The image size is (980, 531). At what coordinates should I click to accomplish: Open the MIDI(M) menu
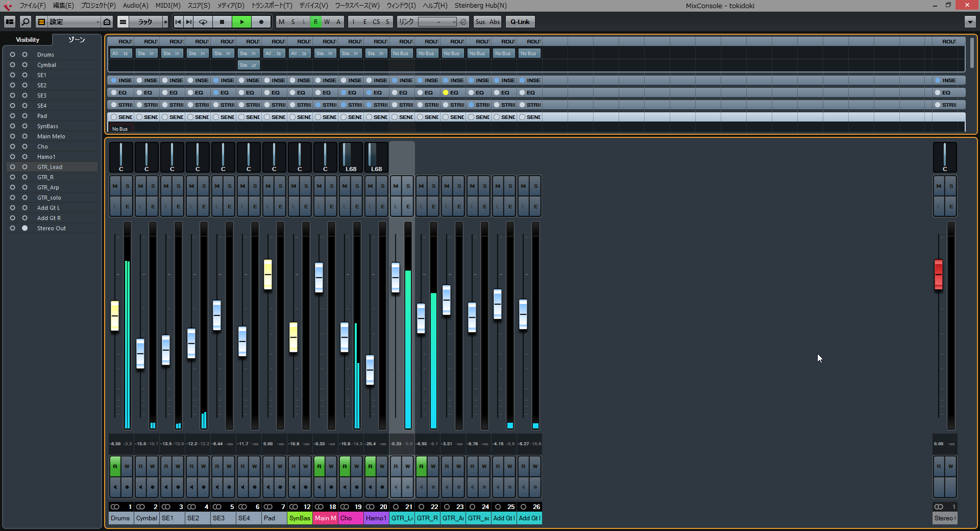click(x=168, y=6)
